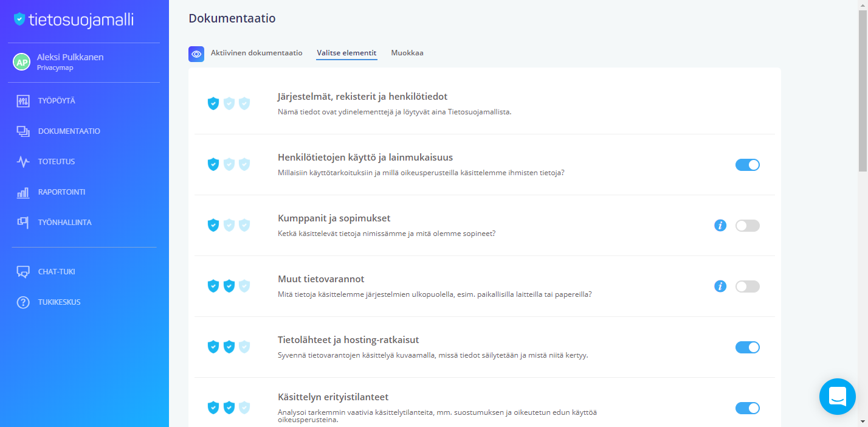Click the tietosuojamalli brand name

(81, 20)
